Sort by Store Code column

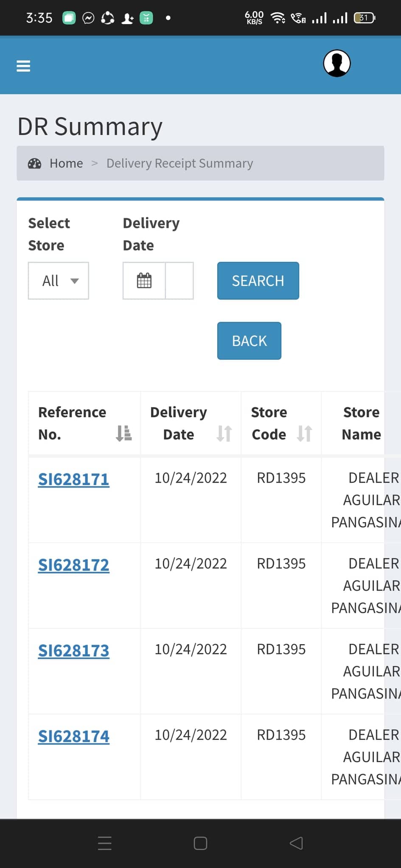click(305, 433)
